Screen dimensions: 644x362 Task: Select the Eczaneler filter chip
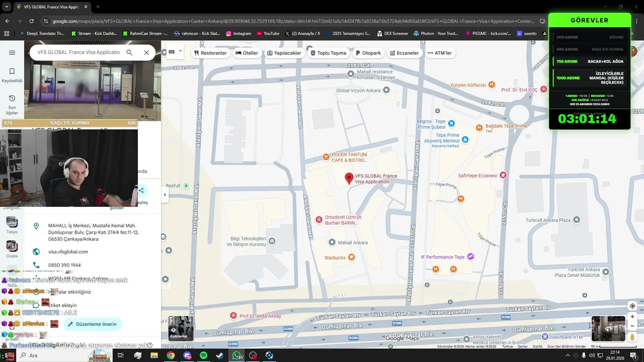coord(404,53)
